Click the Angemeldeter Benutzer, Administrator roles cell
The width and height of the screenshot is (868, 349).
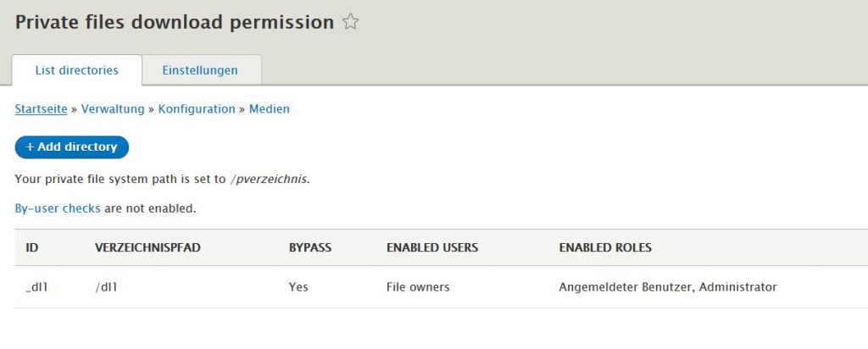tap(668, 287)
